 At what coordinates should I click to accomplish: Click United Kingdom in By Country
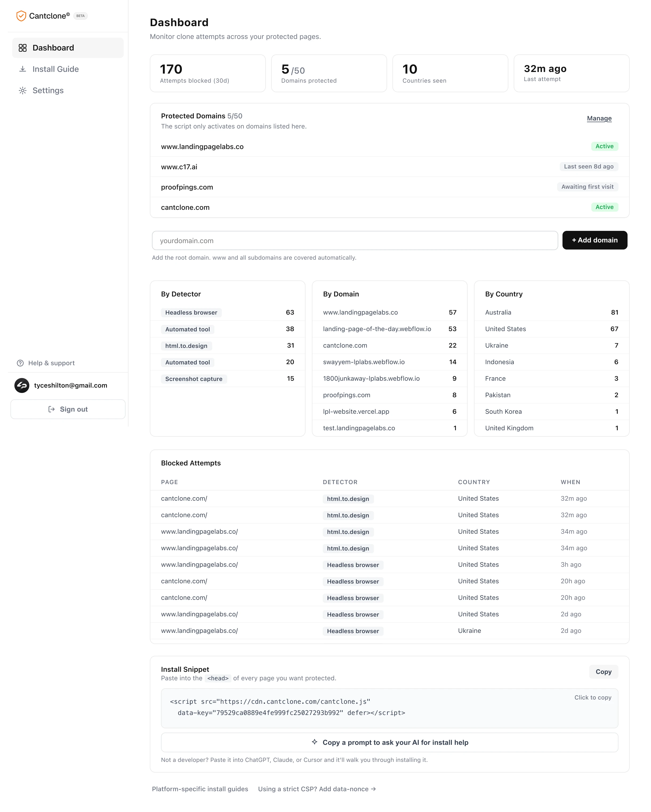click(509, 428)
